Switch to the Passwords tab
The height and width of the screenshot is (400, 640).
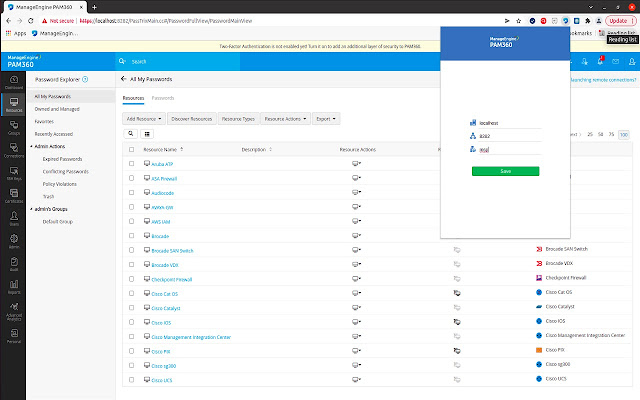click(163, 98)
